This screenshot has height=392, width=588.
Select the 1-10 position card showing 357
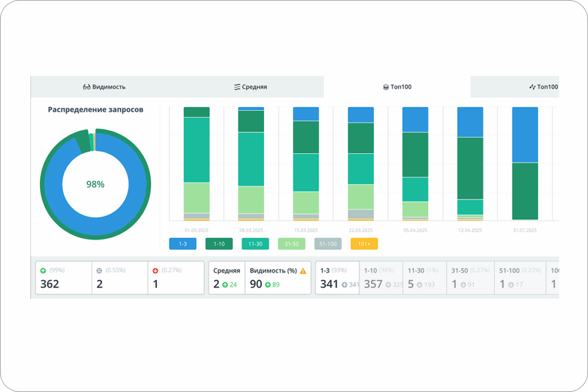coord(381,278)
